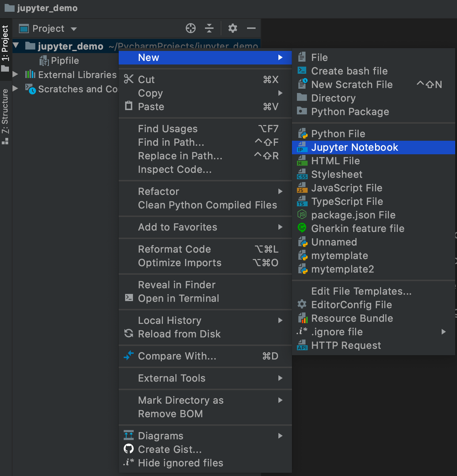Click the Paste label in context menu

[x=151, y=107]
